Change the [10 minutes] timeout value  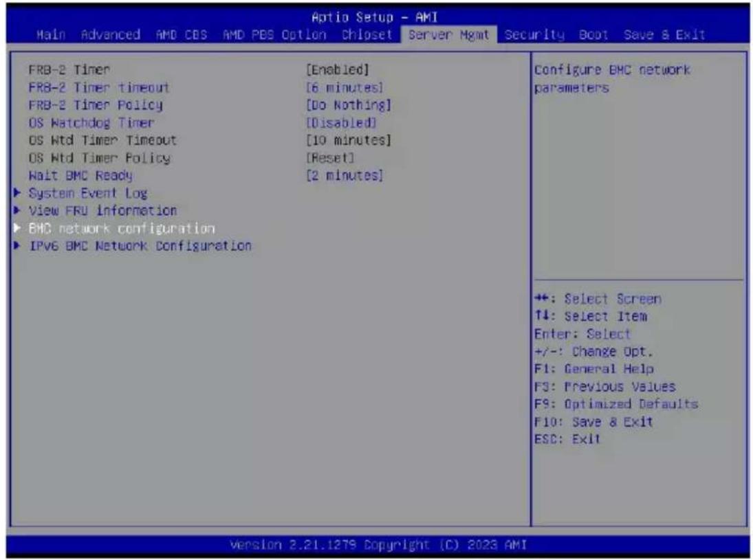[x=349, y=141]
